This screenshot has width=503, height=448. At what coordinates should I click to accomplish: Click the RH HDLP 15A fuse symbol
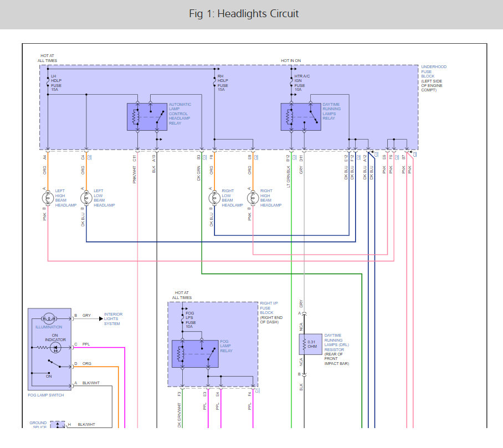tap(214, 83)
